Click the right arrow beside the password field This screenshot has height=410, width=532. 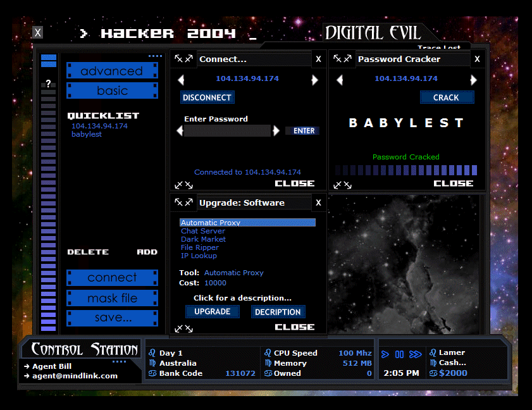276,130
